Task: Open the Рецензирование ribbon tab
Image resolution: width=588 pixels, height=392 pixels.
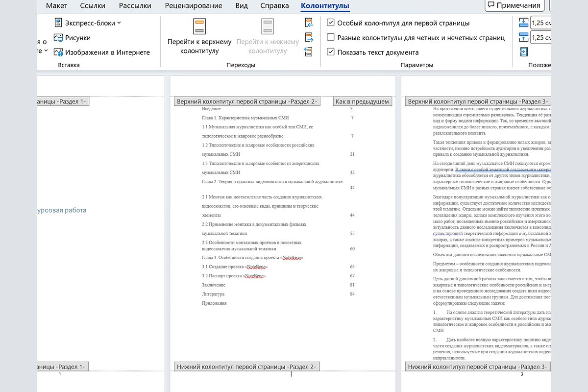Action: click(x=194, y=6)
